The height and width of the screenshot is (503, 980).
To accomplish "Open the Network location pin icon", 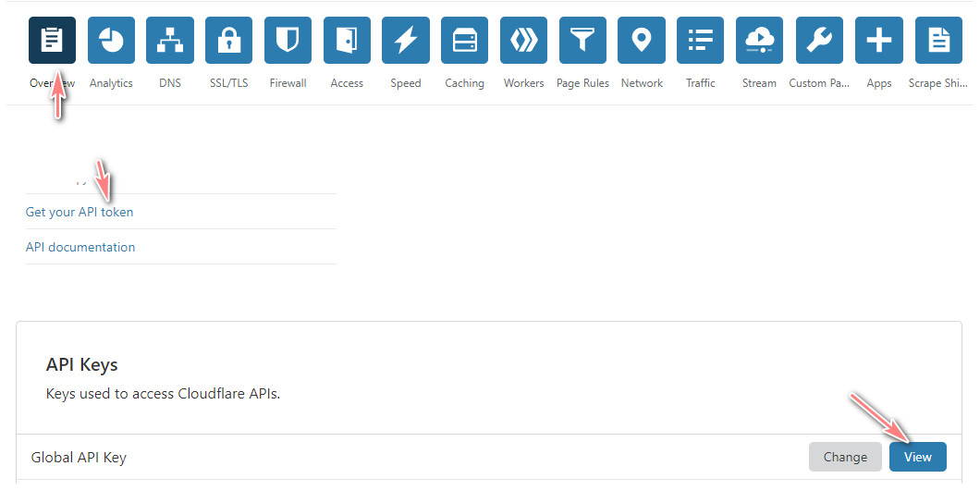I will [642, 41].
